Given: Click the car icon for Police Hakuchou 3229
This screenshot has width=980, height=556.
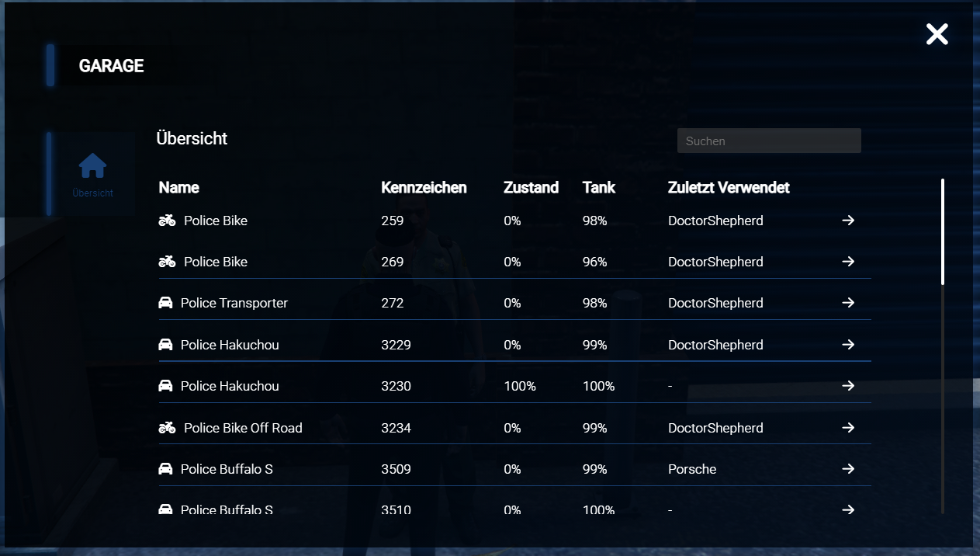Looking at the screenshot, I should pos(165,345).
